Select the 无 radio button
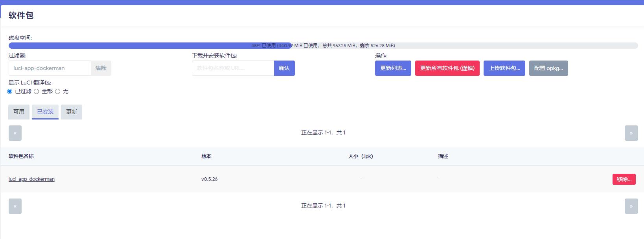Image resolution: width=644 pixels, height=239 pixels. pyautogui.click(x=58, y=91)
